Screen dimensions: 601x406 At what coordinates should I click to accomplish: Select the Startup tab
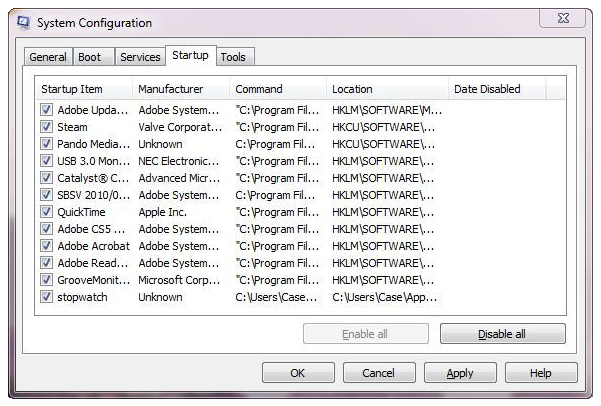click(190, 56)
